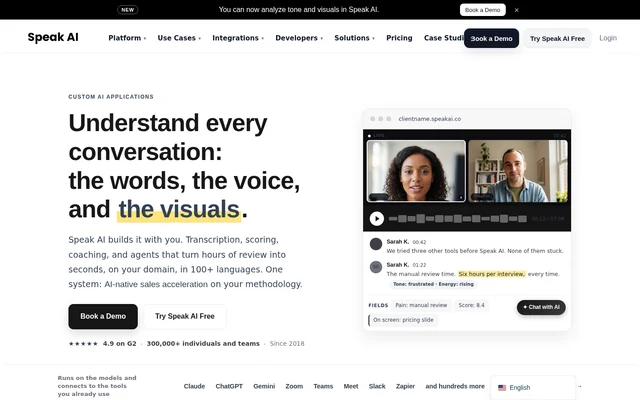Click hero Try Speak AI Free button
The image size is (640, 400).
coord(184,316)
